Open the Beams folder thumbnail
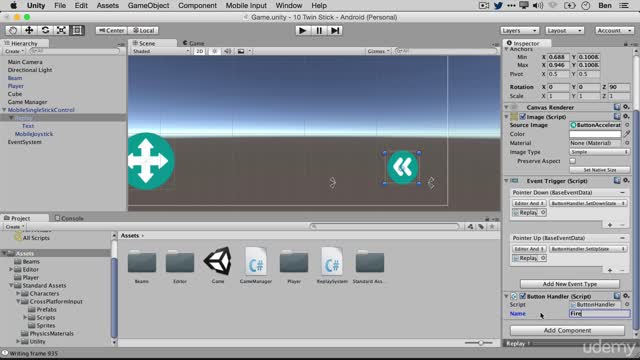Screen dimensions: 640x360 (x=142, y=262)
